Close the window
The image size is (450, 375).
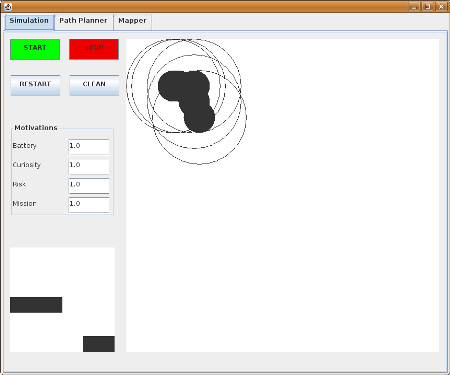442,6
